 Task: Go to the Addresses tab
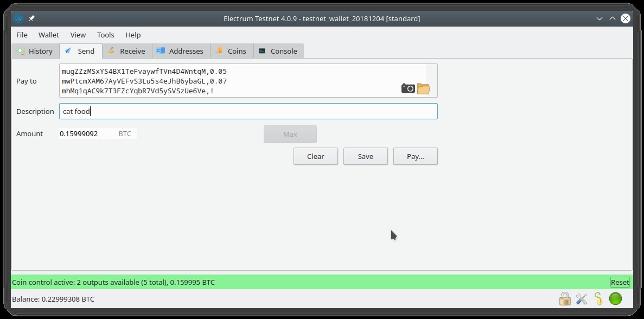[x=181, y=51]
